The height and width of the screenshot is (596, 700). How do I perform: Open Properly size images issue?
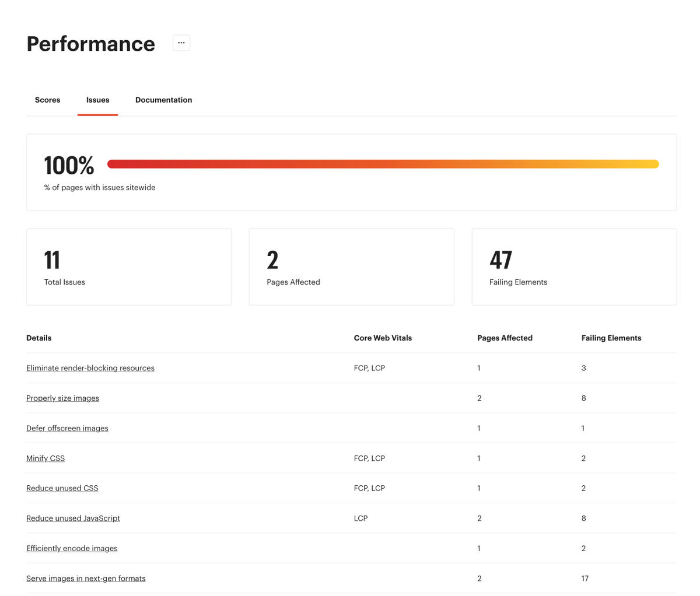(x=62, y=398)
